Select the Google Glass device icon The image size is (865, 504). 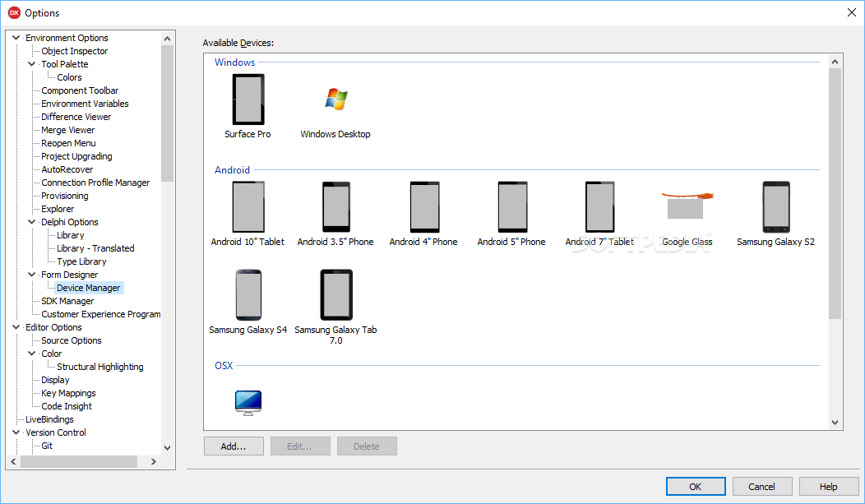click(x=687, y=205)
